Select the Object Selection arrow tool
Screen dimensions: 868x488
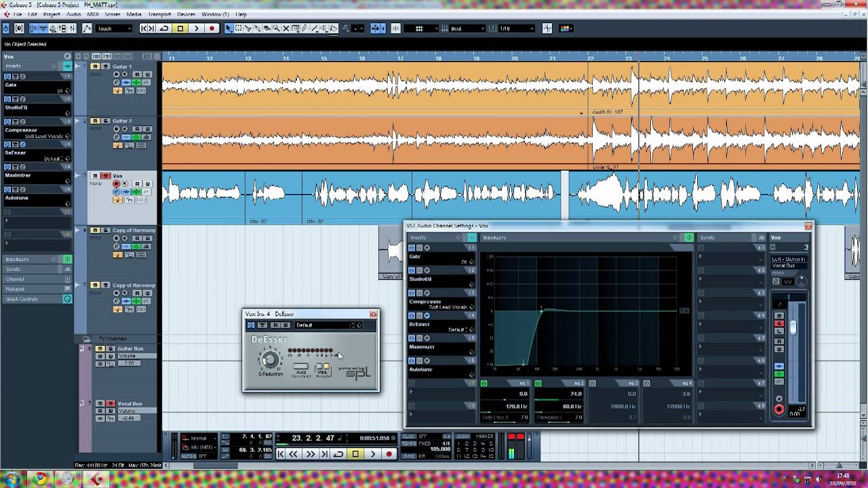click(229, 28)
